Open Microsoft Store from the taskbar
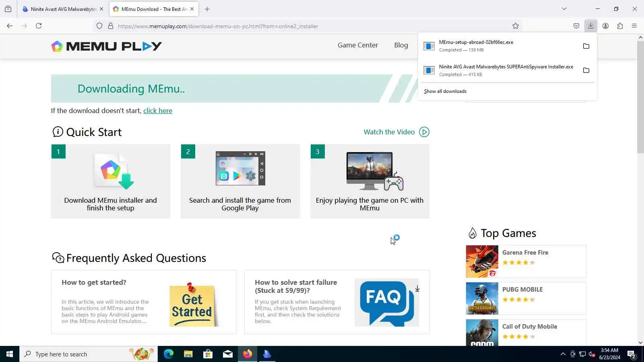 208,354
